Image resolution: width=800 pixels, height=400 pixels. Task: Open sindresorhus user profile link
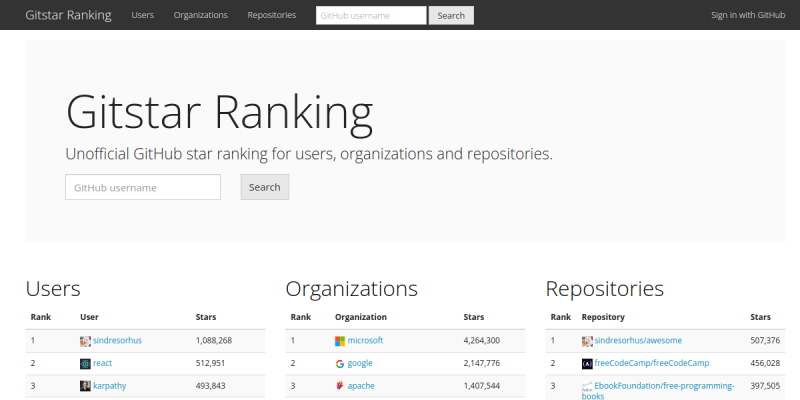117,340
